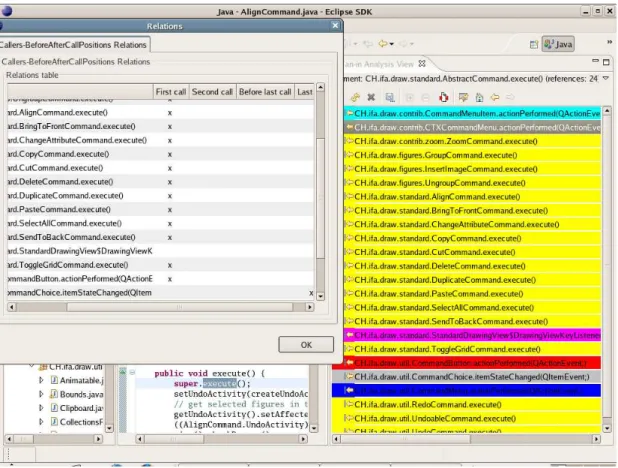Screen dimensions: 618x468
Task: Click the yellow back arrow in Fan-in toolbar
Action: click(x=495, y=97)
